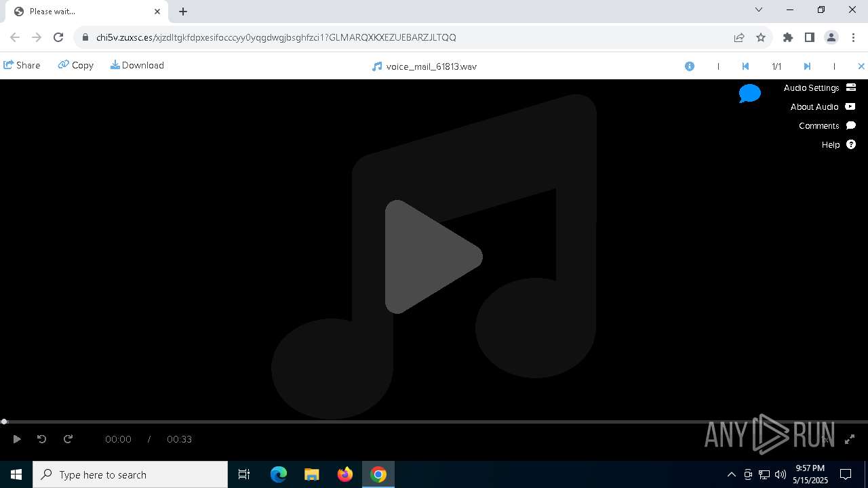The image size is (868, 488).
Task: Bookmark this page with the star
Action: point(761,37)
